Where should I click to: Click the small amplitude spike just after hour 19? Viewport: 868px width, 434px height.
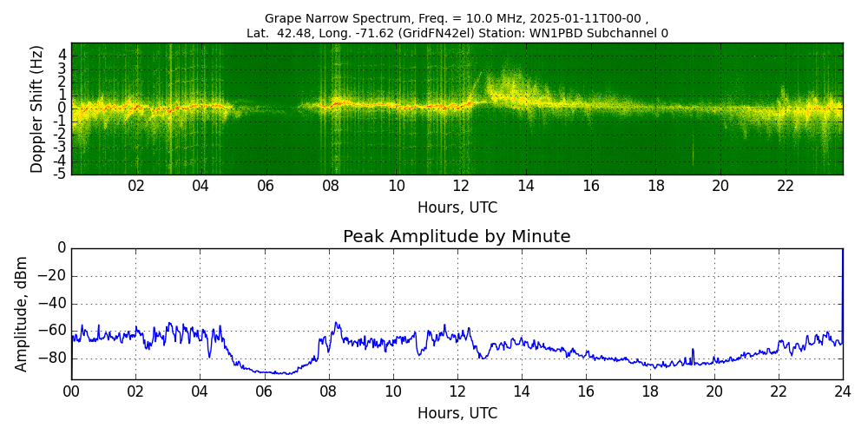pyautogui.click(x=693, y=350)
